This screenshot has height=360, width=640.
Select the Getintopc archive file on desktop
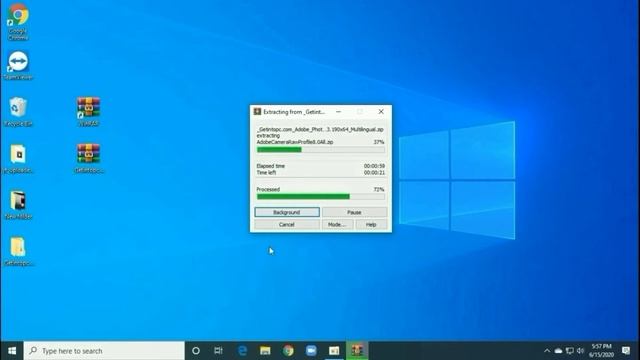[89, 158]
